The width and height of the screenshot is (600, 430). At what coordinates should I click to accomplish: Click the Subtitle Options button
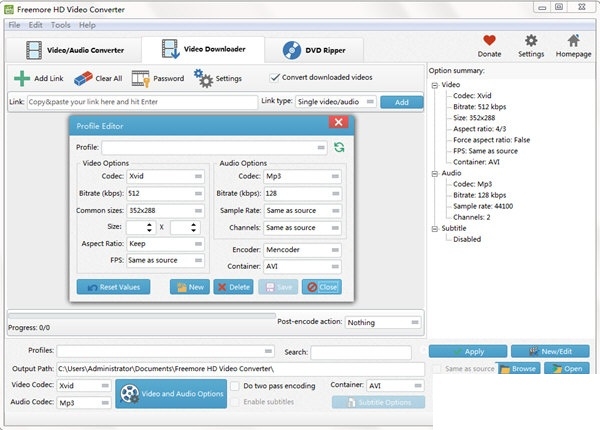click(378, 402)
